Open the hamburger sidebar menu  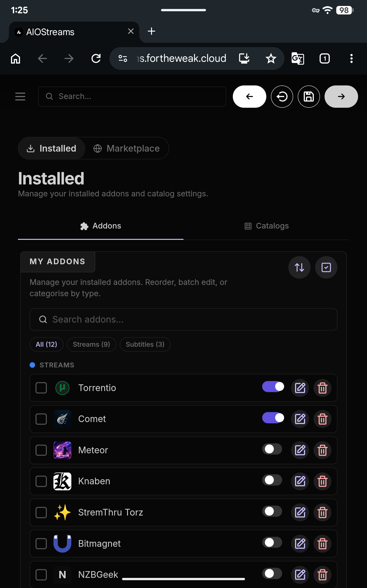[20, 96]
